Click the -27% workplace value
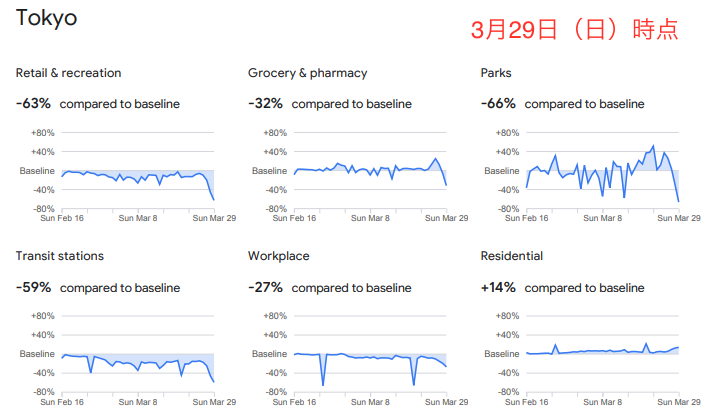 coord(265,287)
